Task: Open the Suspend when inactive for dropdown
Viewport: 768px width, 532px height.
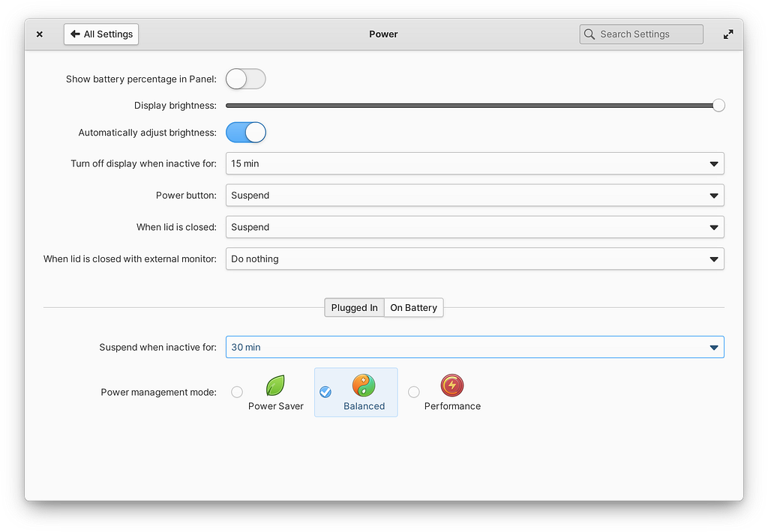Action: pos(475,347)
